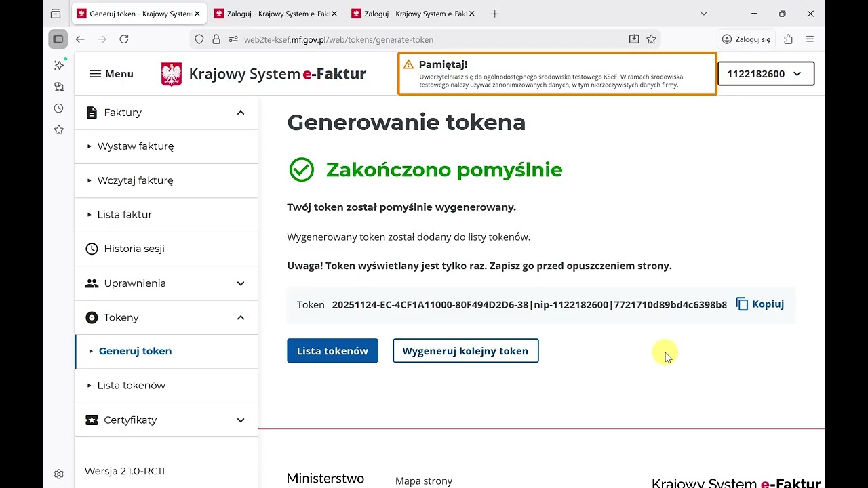Image resolution: width=868 pixels, height=488 pixels.
Task: Click the Pamiętaj! warning title
Action: coord(443,64)
